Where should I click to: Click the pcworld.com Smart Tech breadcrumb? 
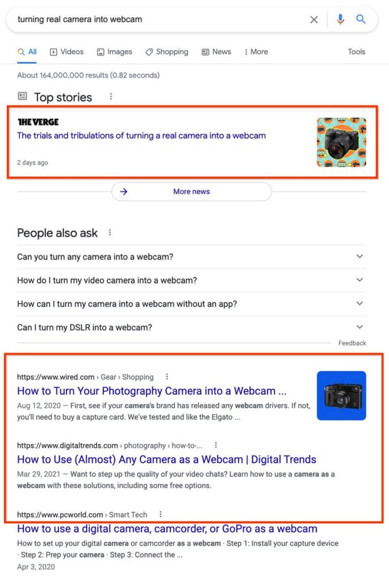(x=82, y=514)
